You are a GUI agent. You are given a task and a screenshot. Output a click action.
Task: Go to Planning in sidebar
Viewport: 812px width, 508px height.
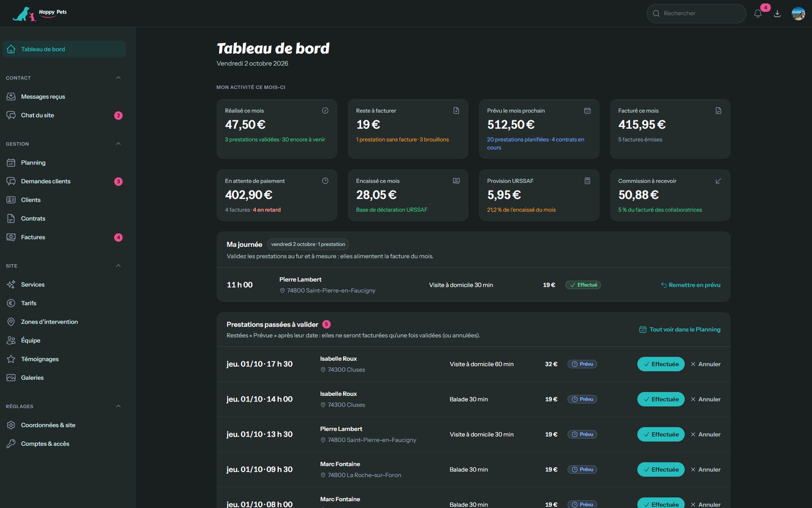(64, 163)
